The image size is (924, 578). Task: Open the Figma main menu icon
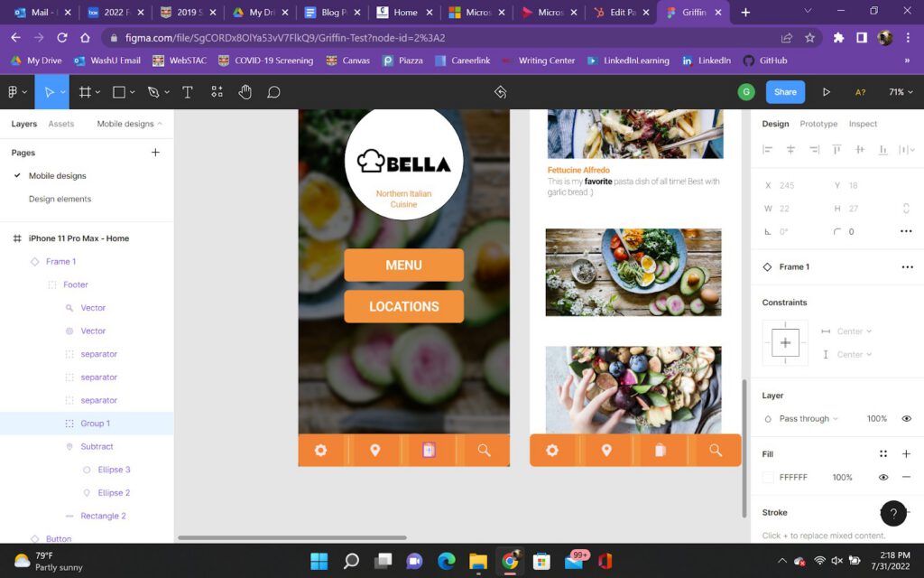16,92
